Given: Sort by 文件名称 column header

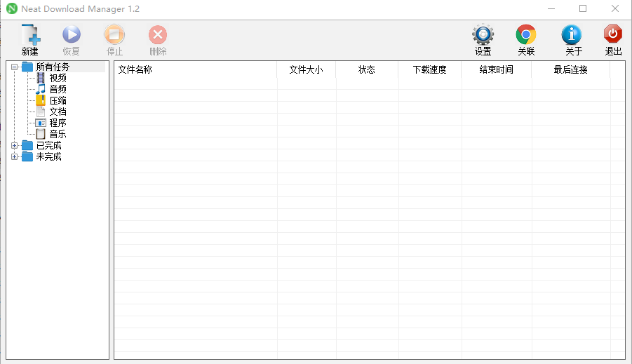Looking at the screenshot, I should (196, 69).
